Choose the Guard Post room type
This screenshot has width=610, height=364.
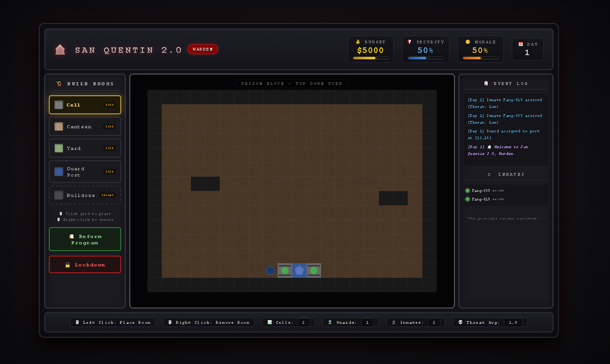pyautogui.click(x=85, y=172)
